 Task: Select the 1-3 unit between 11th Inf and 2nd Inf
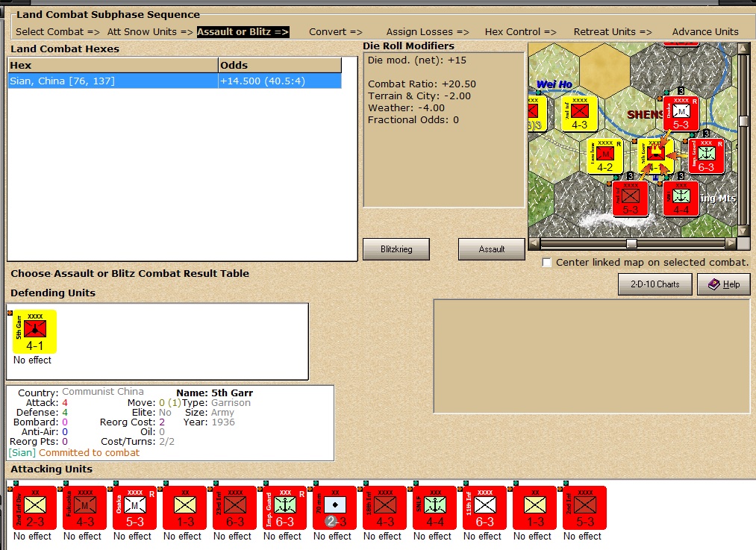click(534, 508)
